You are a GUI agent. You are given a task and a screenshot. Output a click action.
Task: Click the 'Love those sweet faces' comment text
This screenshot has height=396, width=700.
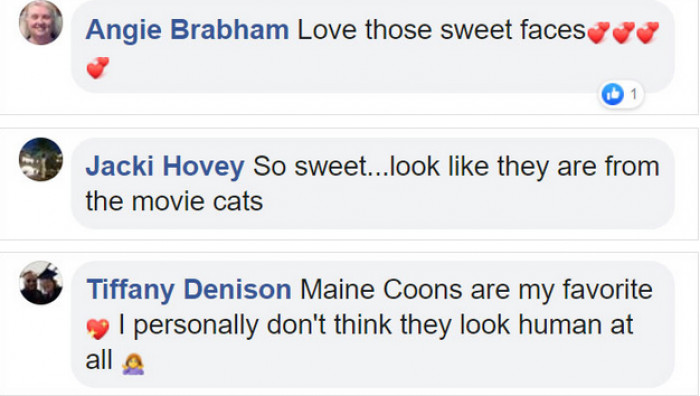(x=441, y=30)
